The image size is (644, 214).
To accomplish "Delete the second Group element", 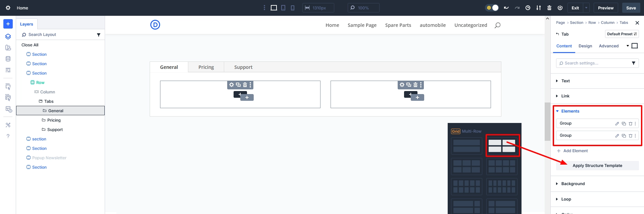I will 630,136.
